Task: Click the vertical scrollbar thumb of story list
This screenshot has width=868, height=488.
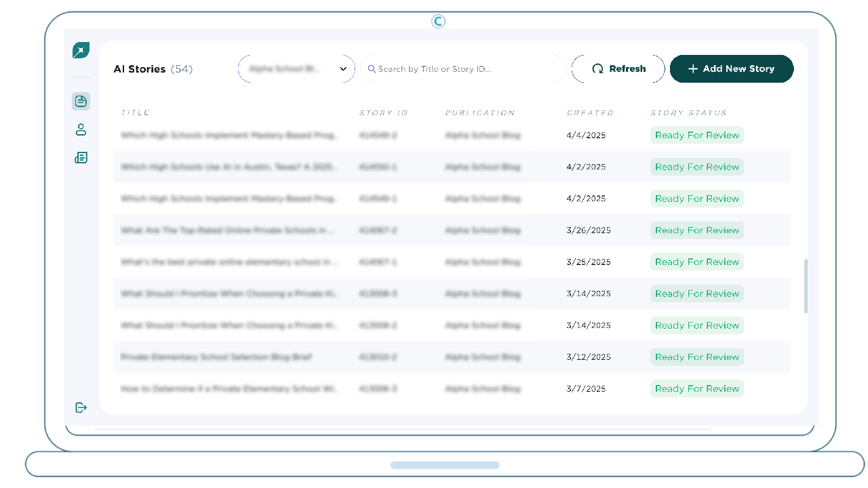Action: point(806,285)
